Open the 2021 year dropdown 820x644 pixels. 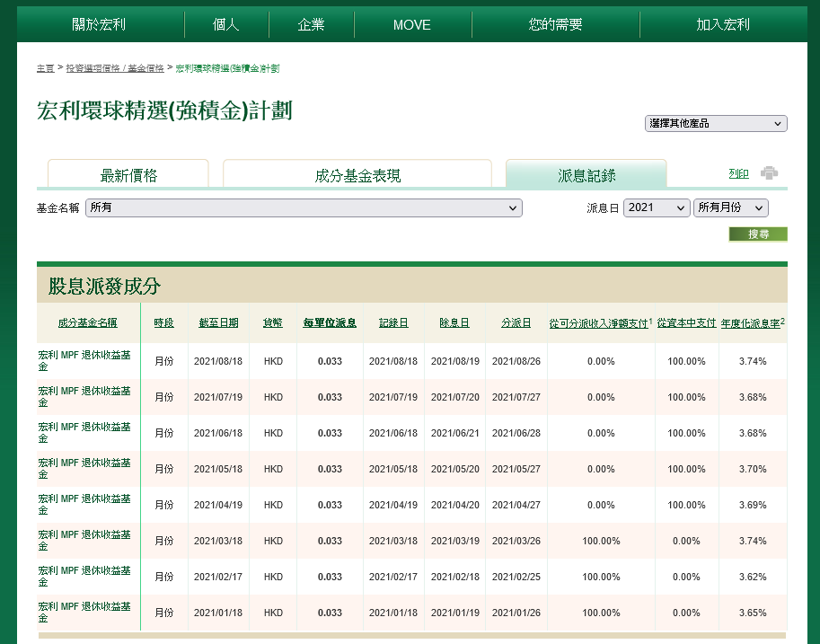click(657, 207)
